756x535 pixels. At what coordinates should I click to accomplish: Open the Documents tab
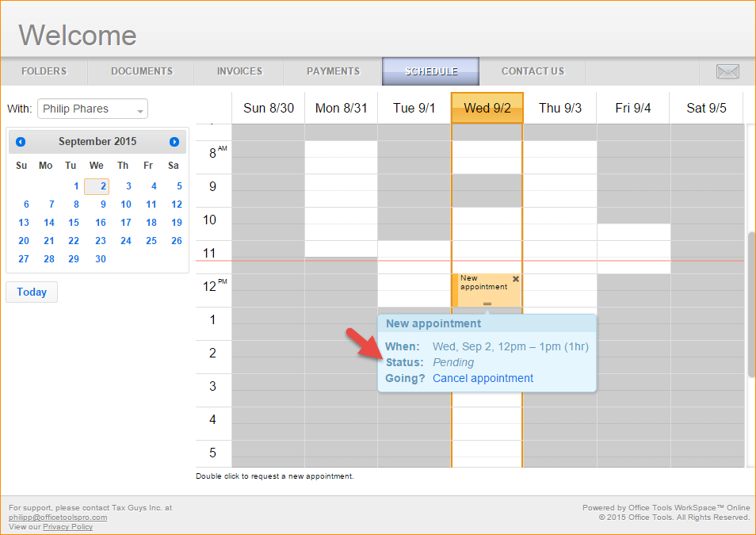point(142,71)
